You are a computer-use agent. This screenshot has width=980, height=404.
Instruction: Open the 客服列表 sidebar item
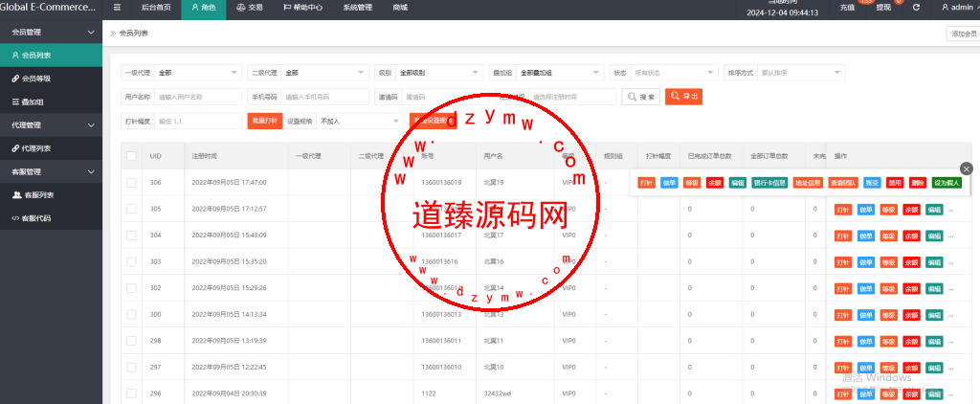52,195
